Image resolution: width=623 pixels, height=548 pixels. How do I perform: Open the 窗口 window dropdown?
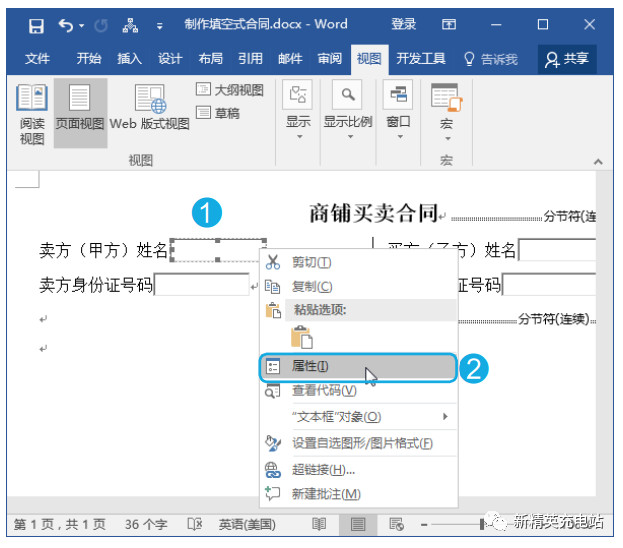click(x=398, y=110)
